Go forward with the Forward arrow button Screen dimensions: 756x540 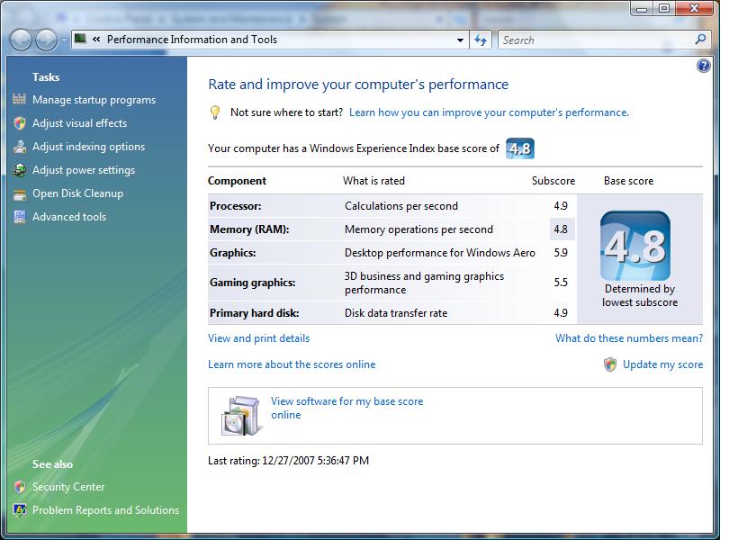coord(46,40)
